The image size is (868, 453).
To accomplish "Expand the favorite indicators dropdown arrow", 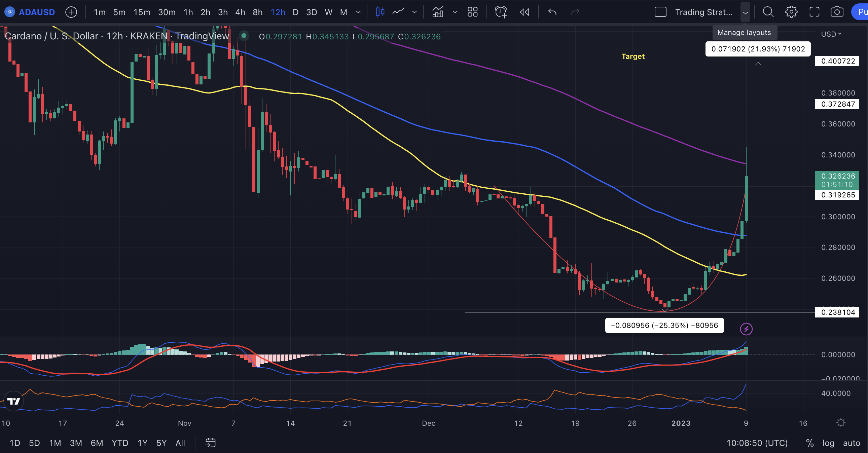I will pyautogui.click(x=455, y=12).
